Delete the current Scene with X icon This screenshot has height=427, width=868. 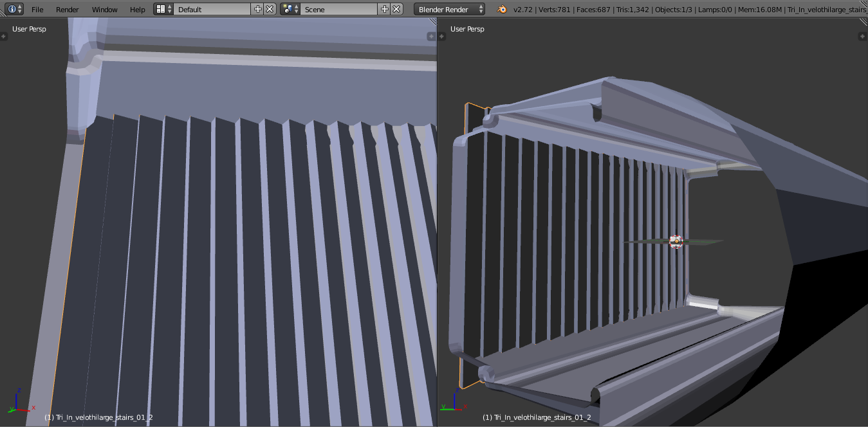pyautogui.click(x=397, y=9)
